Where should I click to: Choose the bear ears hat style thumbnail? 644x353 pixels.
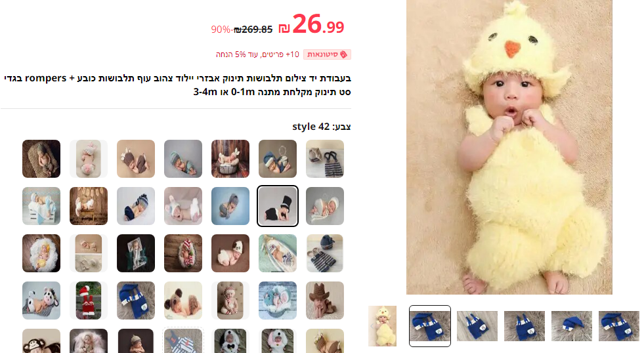(x=183, y=301)
